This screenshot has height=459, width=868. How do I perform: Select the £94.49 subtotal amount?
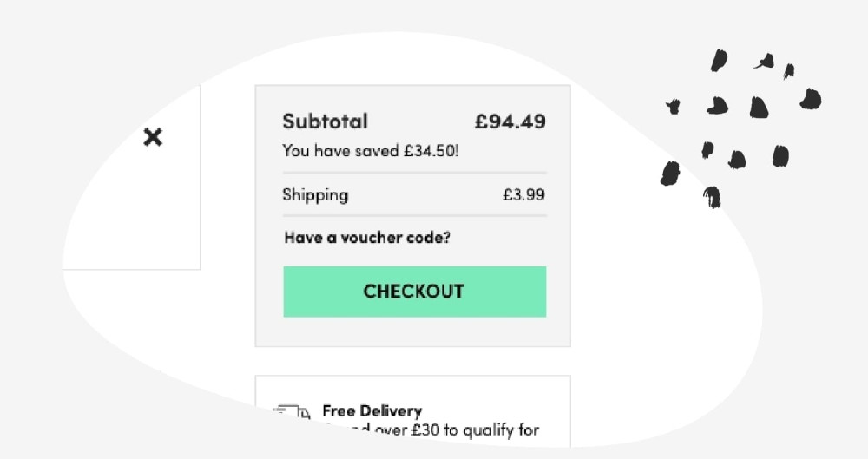click(x=510, y=121)
